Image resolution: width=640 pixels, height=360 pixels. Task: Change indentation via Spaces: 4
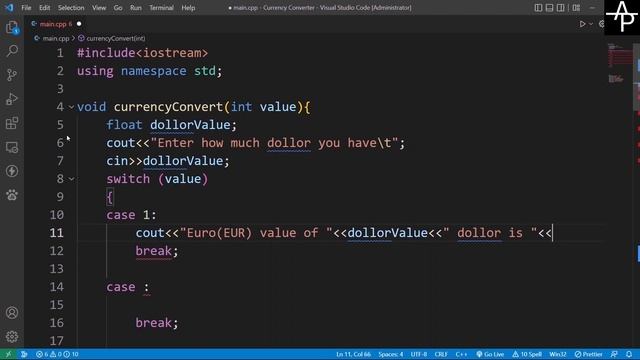391,354
